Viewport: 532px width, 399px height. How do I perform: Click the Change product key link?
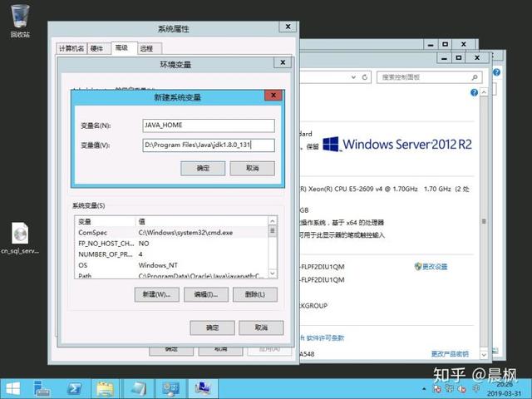pos(450,354)
